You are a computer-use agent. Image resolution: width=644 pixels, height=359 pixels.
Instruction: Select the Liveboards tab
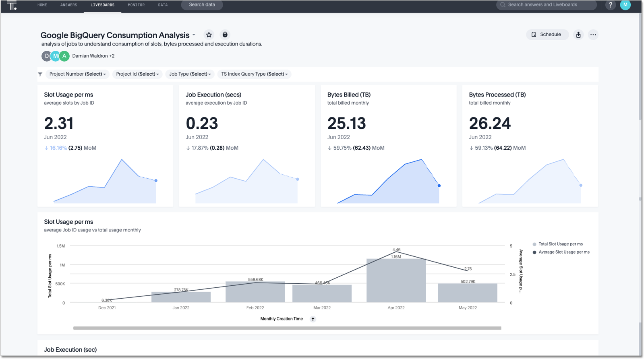102,5
